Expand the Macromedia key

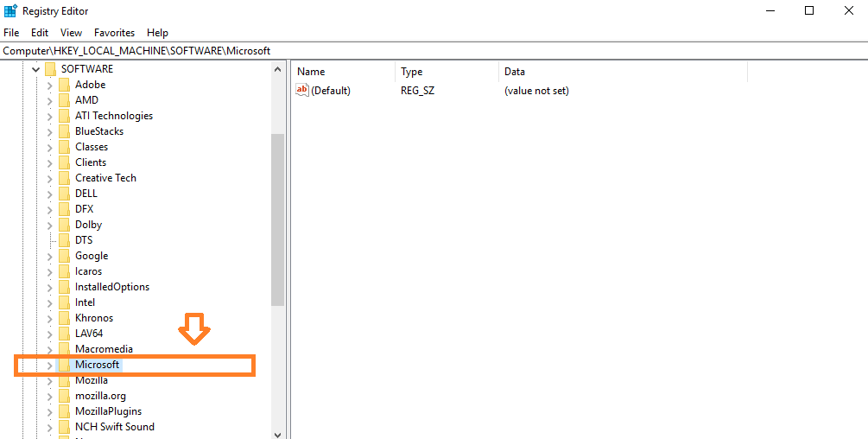pos(50,349)
